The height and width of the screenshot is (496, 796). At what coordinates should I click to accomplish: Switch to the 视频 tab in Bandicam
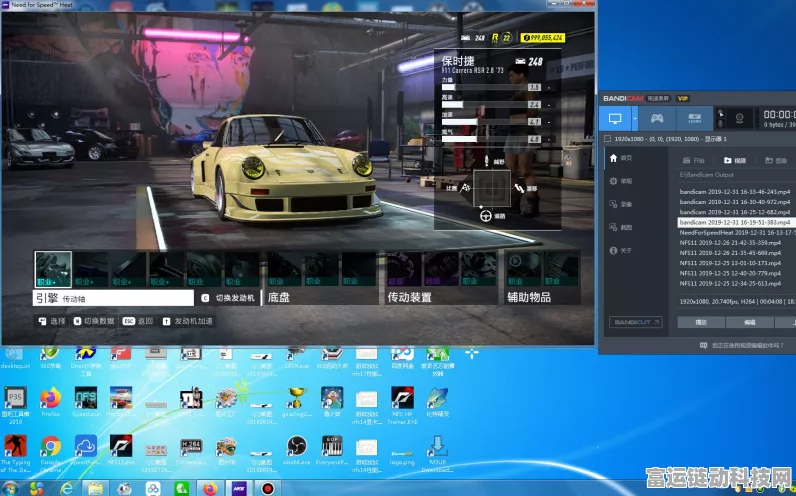[x=735, y=160]
